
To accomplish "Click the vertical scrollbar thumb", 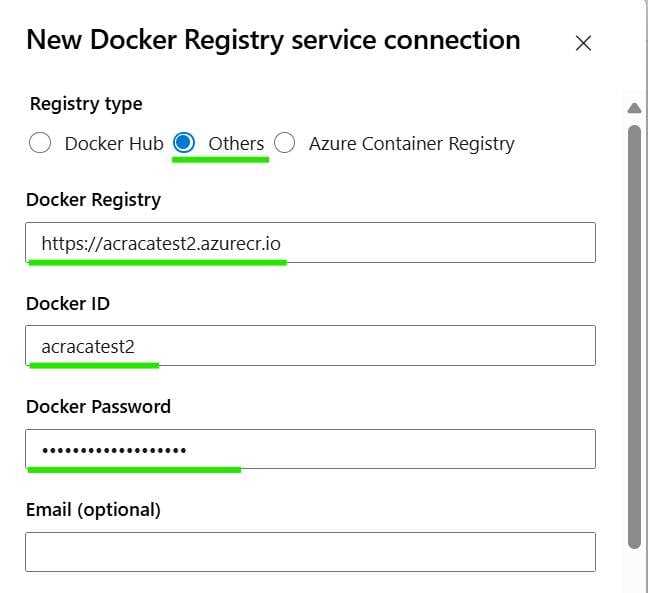I will click(634, 337).
